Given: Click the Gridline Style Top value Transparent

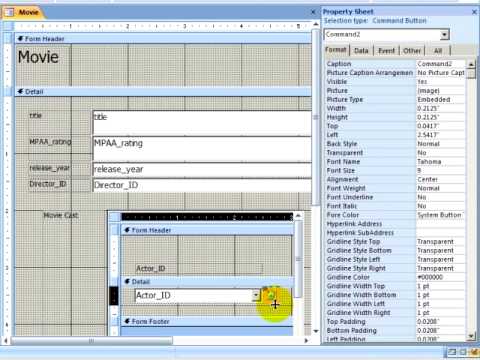Looking at the screenshot, I should (x=441, y=242).
